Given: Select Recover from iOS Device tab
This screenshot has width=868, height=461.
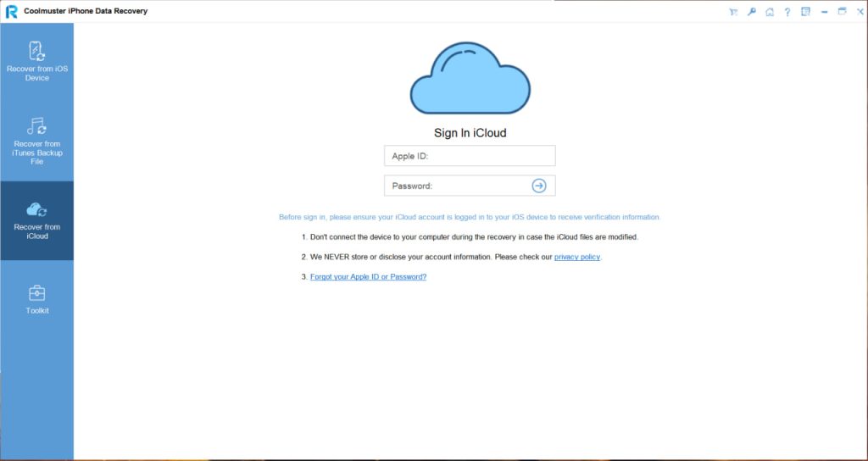Looking at the screenshot, I should pyautogui.click(x=37, y=62).
